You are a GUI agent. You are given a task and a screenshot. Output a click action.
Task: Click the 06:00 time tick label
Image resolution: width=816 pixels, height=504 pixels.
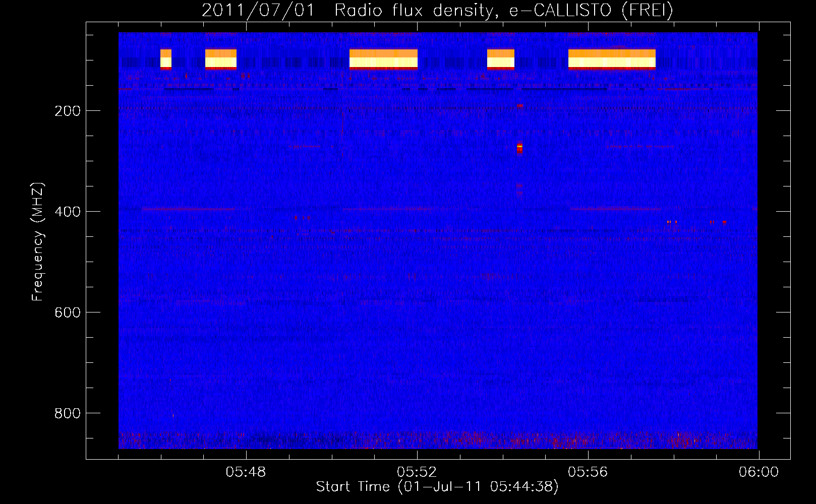pyautogui.click(x=759, y=472)
